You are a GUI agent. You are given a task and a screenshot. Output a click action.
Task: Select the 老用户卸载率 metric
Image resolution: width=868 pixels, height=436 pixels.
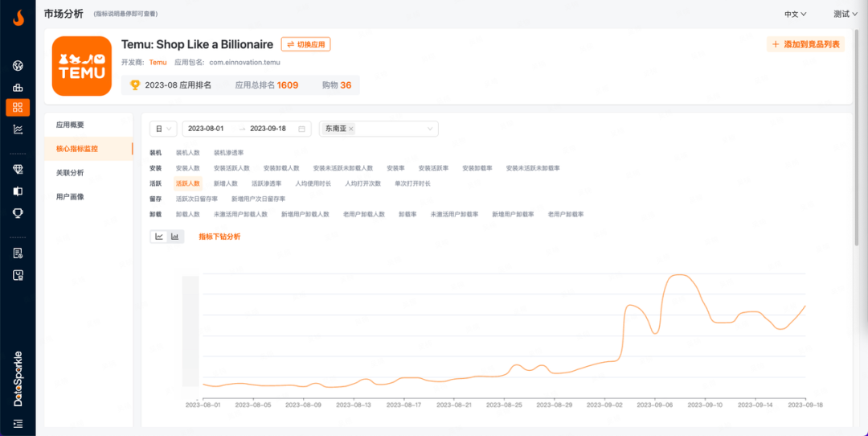click(565, 215)
